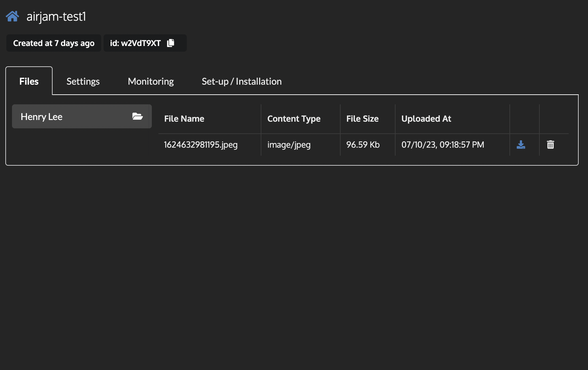Go to the Set-up / Installation tab
The image size is (588, 370).
click(x=241, y=81)
